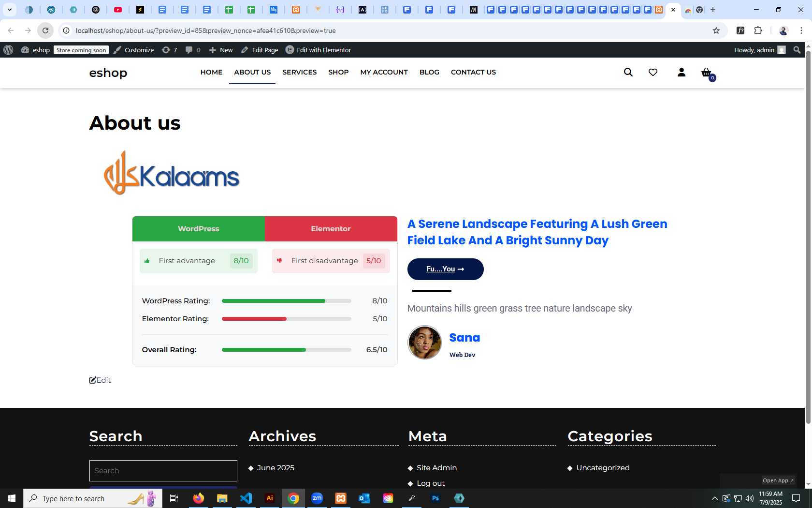The width and height of the screenshot is (812, 508).
Task: Open Site Admin link in Meta
Action: click(x=437, y=468)
